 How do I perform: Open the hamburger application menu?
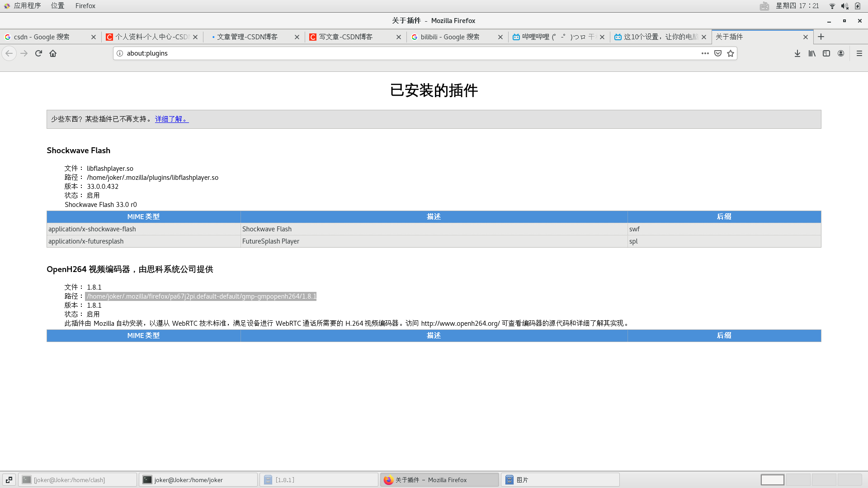click(859, 53)
